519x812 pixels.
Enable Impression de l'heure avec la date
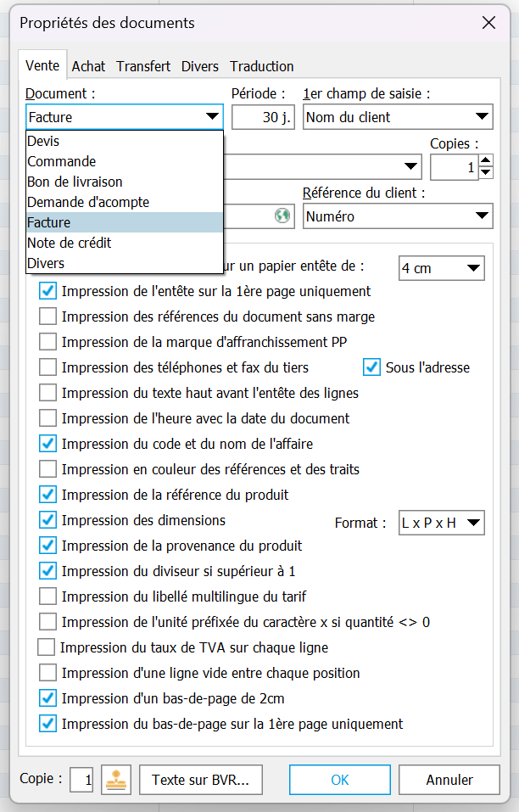click(48, 418)
